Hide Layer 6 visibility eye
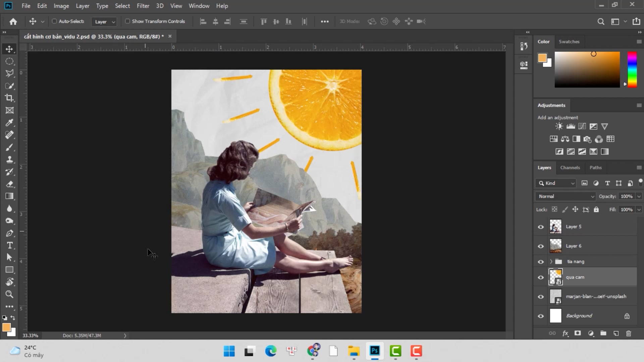Image resolution: width=644 pixels, height=362 pixels. (541, 246)
